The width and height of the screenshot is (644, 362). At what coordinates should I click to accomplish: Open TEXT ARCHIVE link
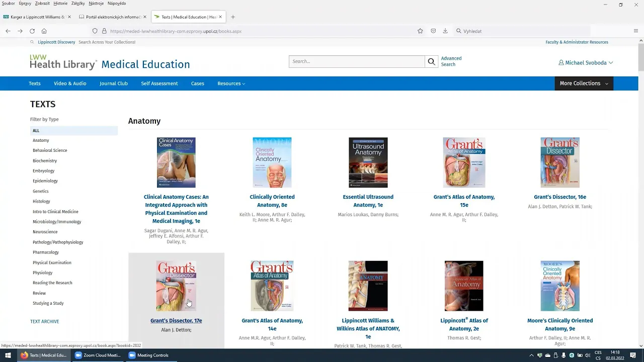(x=44, y=321)
